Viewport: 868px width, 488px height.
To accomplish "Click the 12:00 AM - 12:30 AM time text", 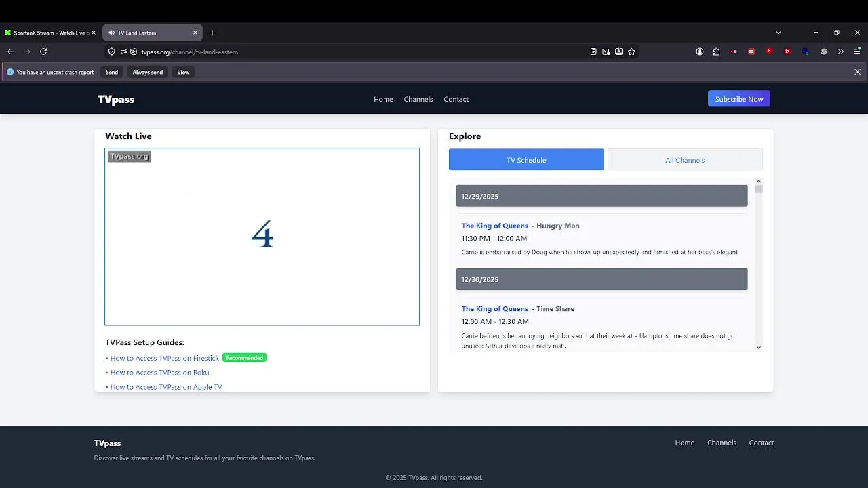I will (x=495, y=322).
